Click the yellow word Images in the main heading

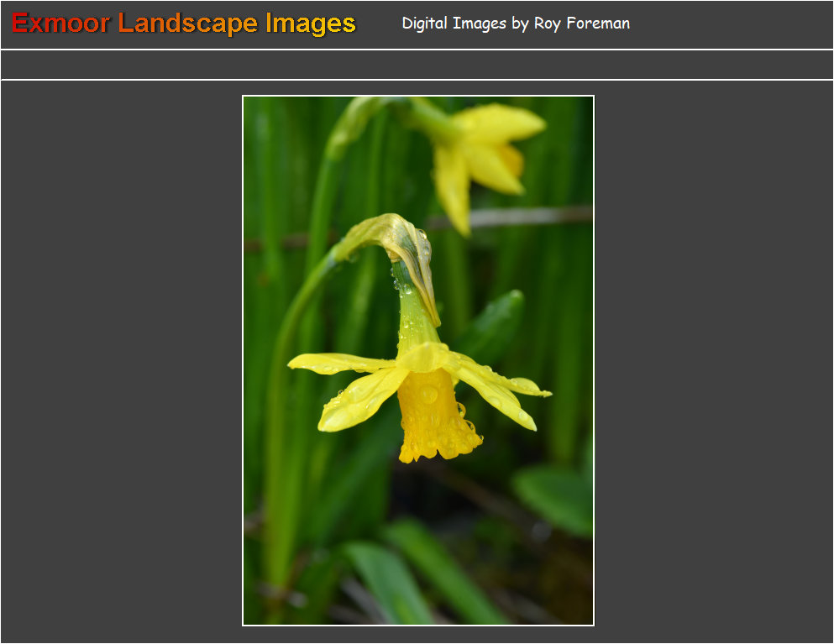(x=310, y=24)
